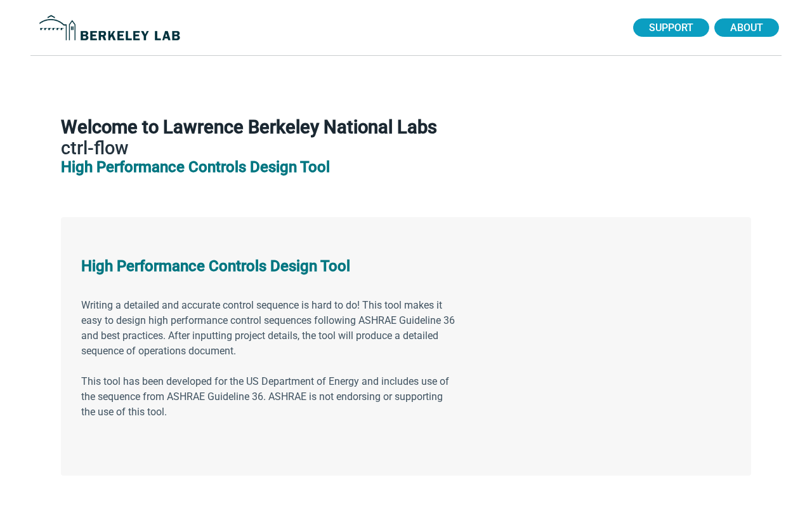Open the ABOUT page
This screenshot has height=508, width=812.
[746, 28]
